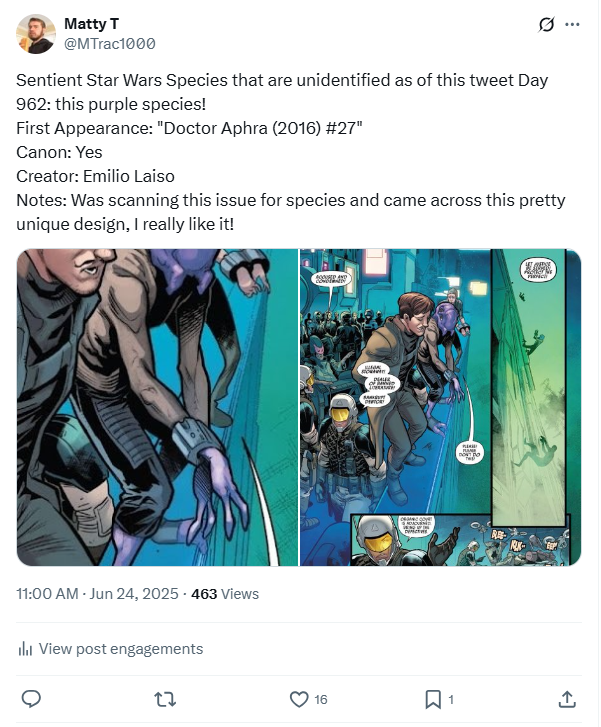Click the 'Canon: Yes' text line
The image size is (601, 727).
click(60, 152)
